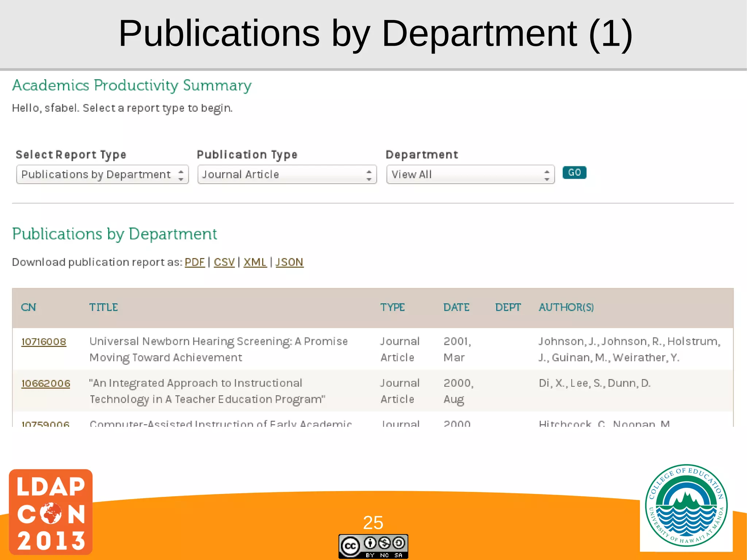Click the '2000, Aug' date cell
The image size is (747, 560).
click(x=458, y=391)
